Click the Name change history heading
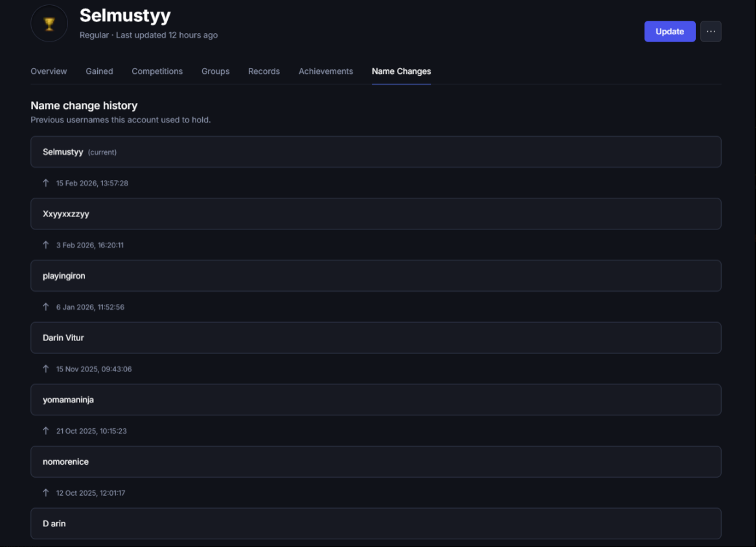Viewport: 756px width, 547px height. click(x=84, y=106)
